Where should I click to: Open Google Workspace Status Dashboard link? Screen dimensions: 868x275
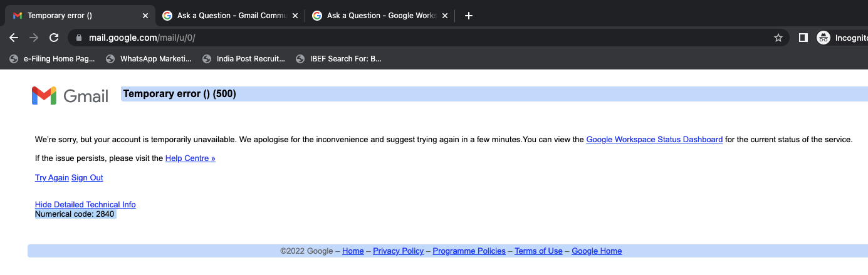tap(654, 140)
